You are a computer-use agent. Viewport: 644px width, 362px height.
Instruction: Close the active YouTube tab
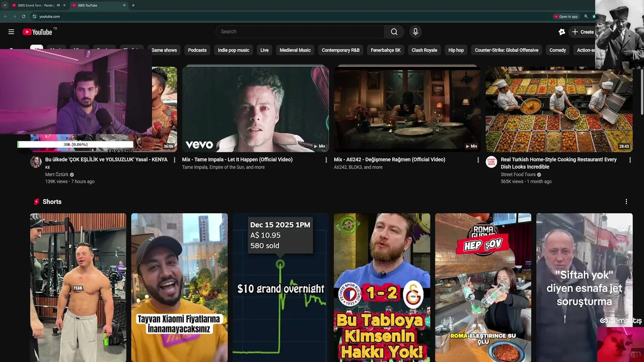(x=124, y=5)
